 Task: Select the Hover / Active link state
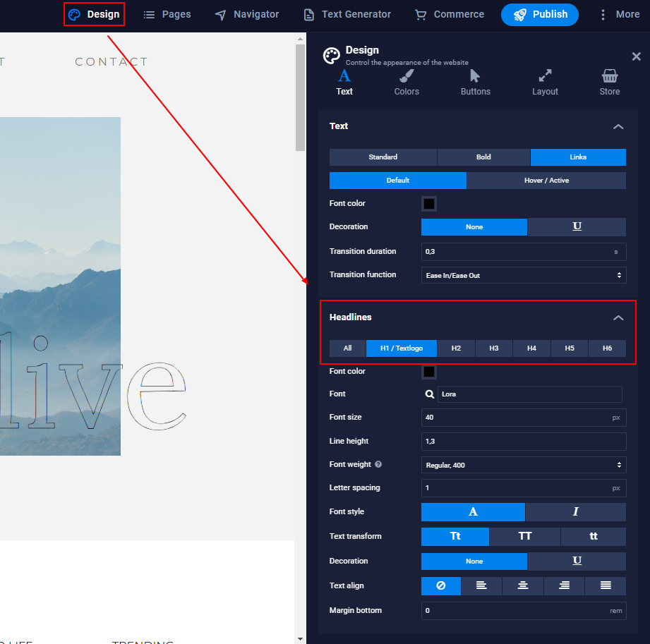[546, 181]
